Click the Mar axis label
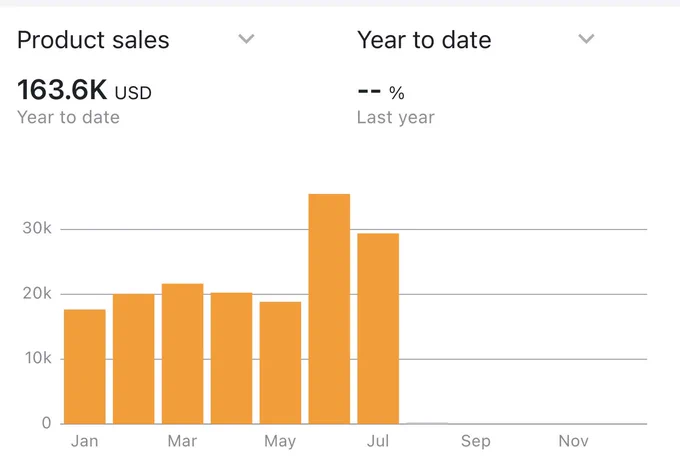This screenshot has width=680, height=470. [182, 441]
